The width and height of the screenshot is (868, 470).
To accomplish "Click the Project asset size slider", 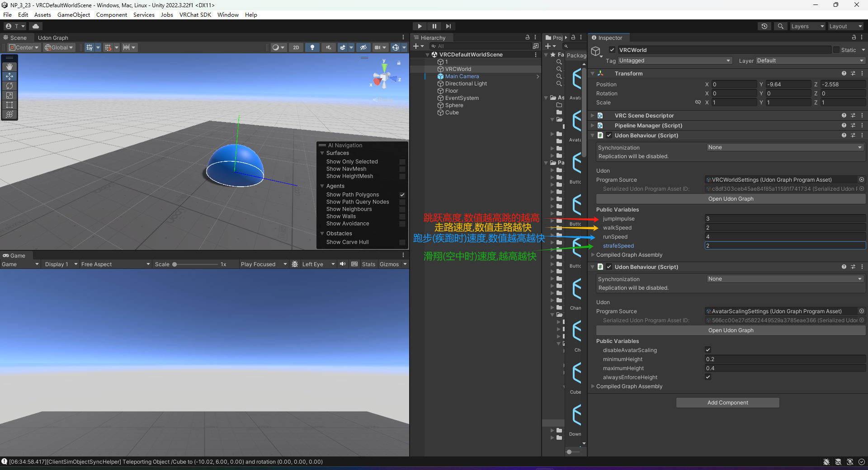I will [573, 452].
